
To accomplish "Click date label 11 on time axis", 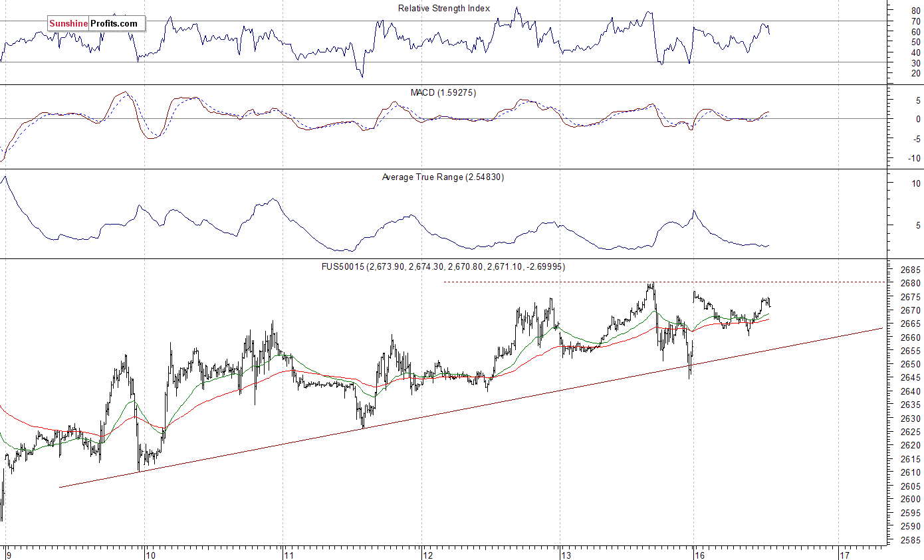I will 289,554.
